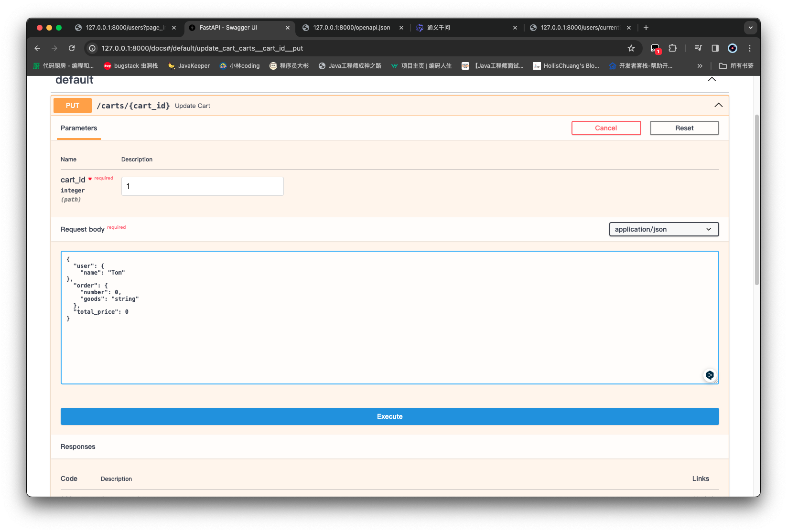The width and height of the screenshot is (787, 532).
Task: Close the users/current tab
Action: tap(629, 28)
